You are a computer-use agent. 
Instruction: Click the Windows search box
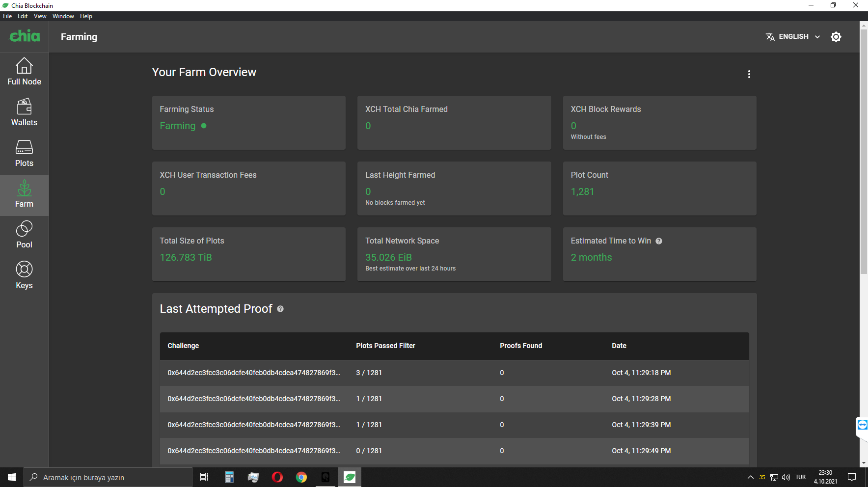click(x=108, y=477)
